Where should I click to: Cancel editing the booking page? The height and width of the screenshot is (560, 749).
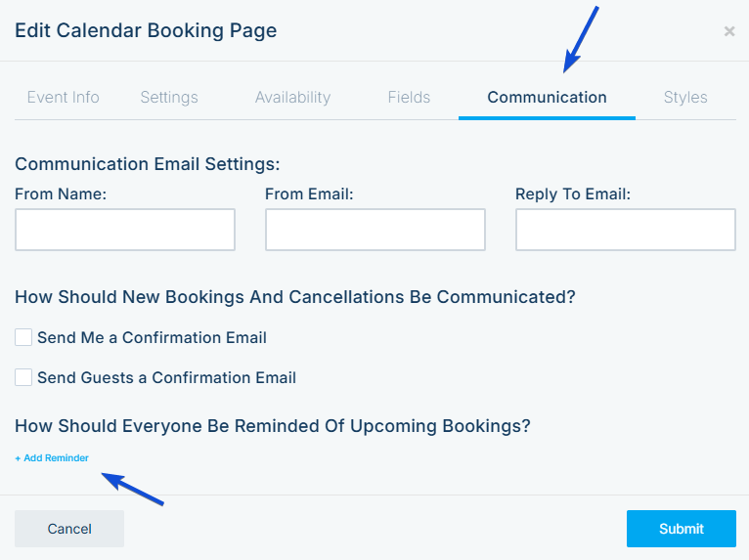[x=69, y=529]
